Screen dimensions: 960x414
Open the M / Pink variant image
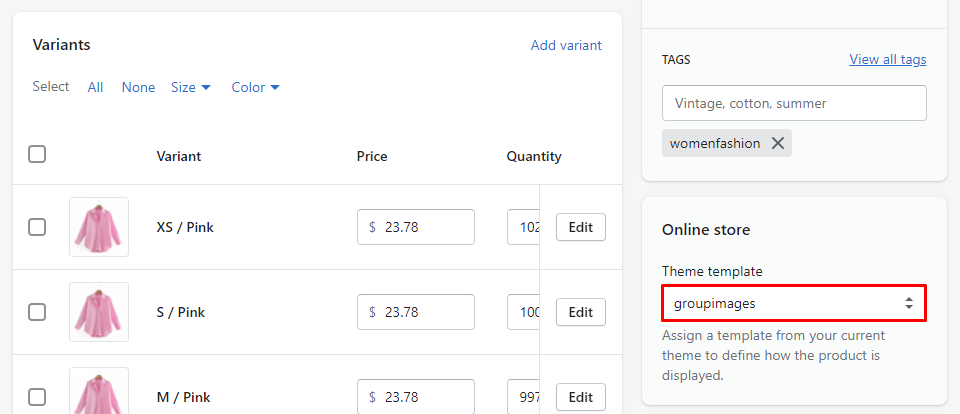(99, 392)
